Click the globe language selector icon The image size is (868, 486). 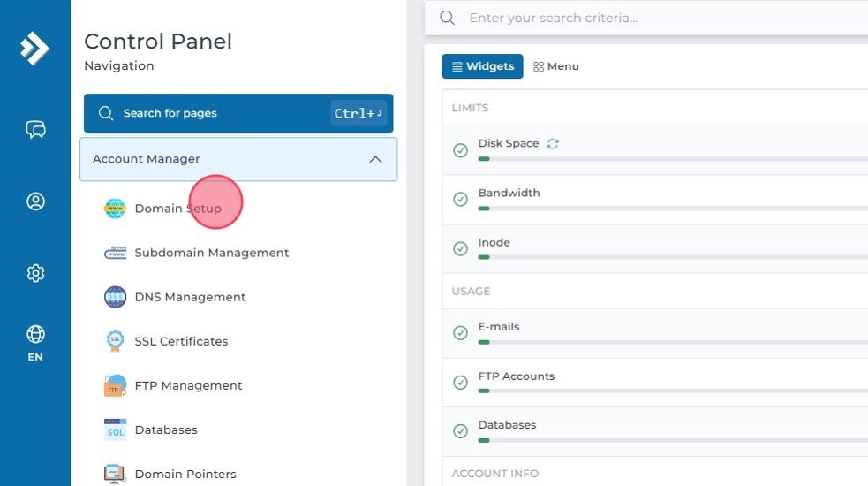35,334
